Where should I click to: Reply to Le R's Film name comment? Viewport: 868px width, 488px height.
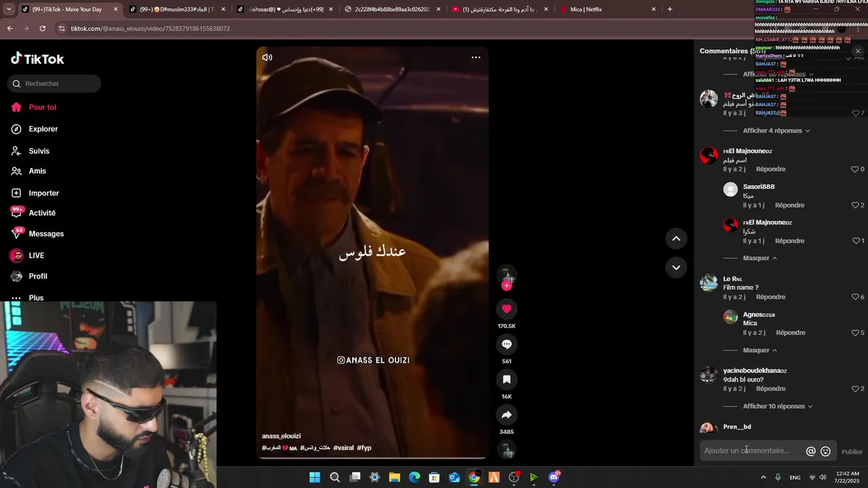coord(770,298)
